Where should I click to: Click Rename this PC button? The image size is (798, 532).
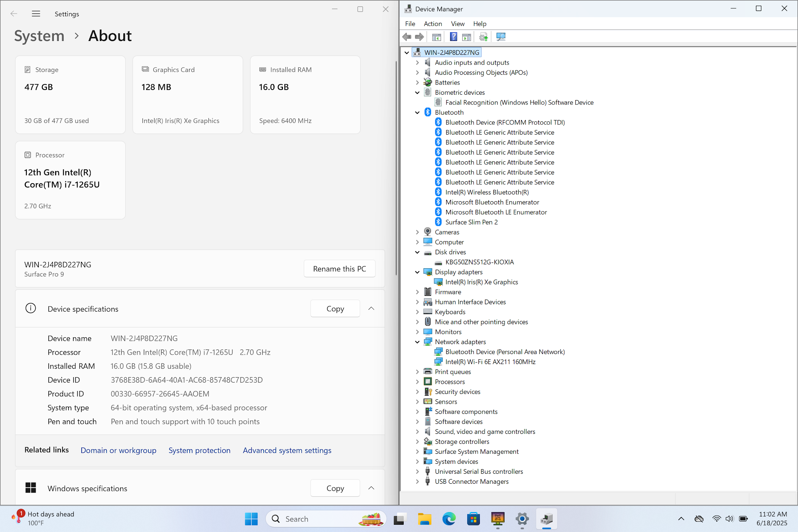[x=340, y=269]
